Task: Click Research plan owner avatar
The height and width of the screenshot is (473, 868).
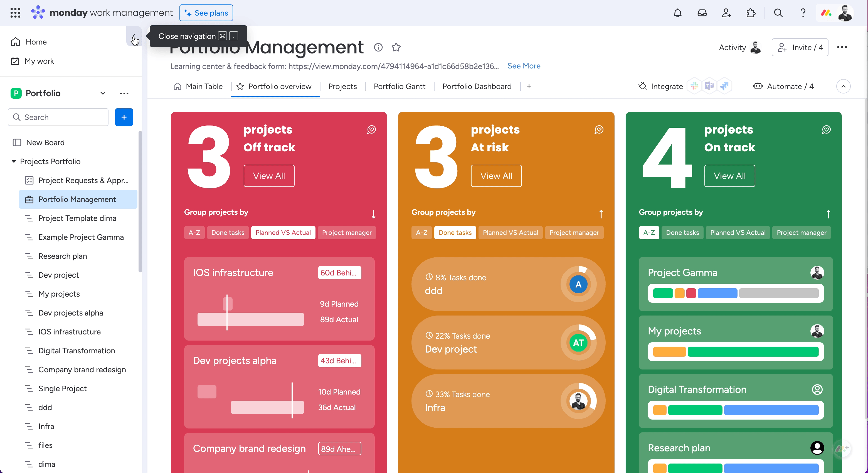Action: 817,448
